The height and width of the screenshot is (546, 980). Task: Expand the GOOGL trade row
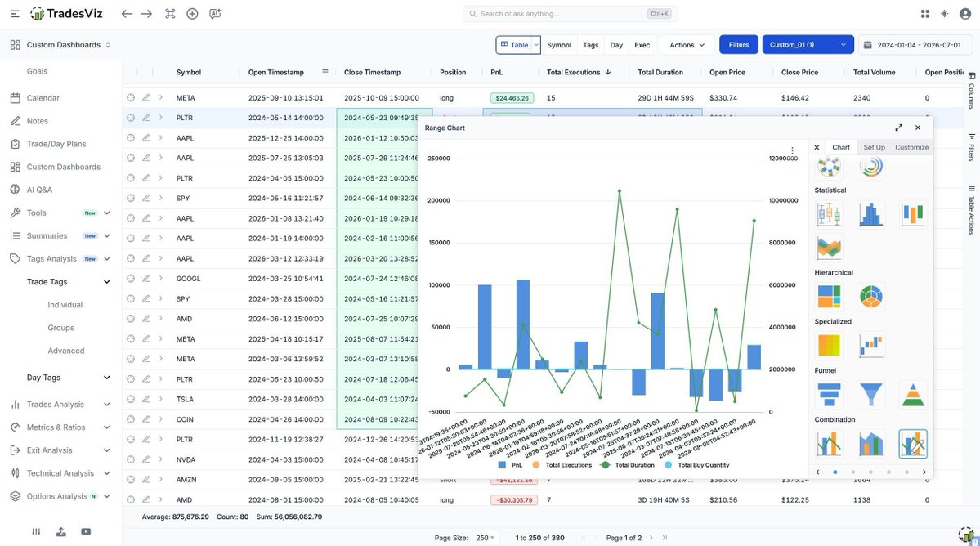pyautogui.click(x=161, y=279)
